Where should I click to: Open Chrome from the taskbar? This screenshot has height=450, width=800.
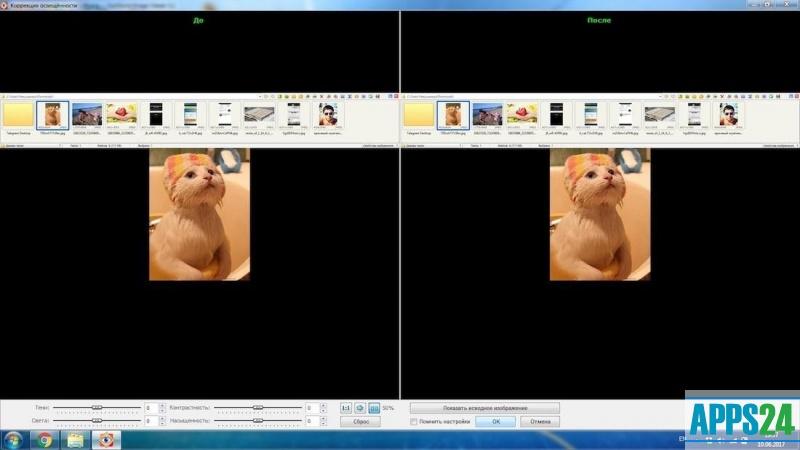(44, 440)
